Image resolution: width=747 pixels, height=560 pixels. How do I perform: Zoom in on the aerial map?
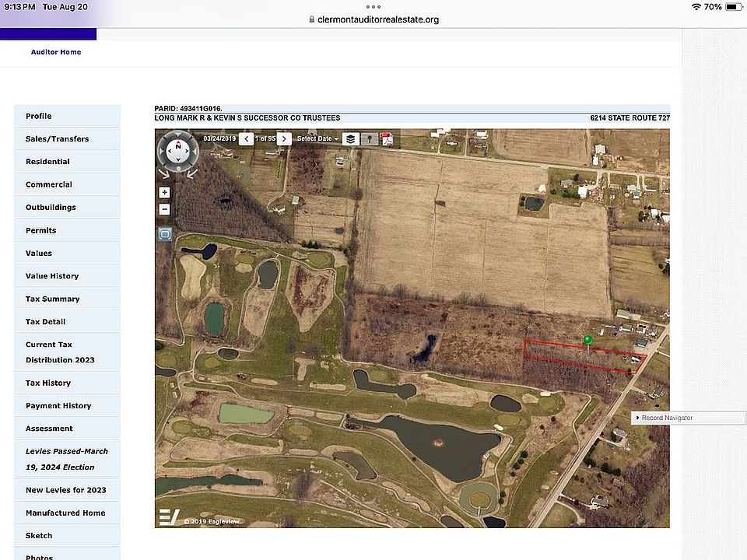(164, 192)
